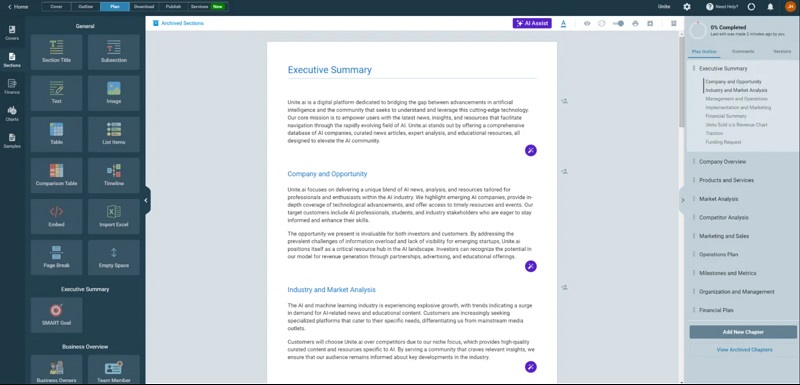Viewport: 800px width, 385px height.
Task: Click the AI Assist button
Action: pos(532,23)
